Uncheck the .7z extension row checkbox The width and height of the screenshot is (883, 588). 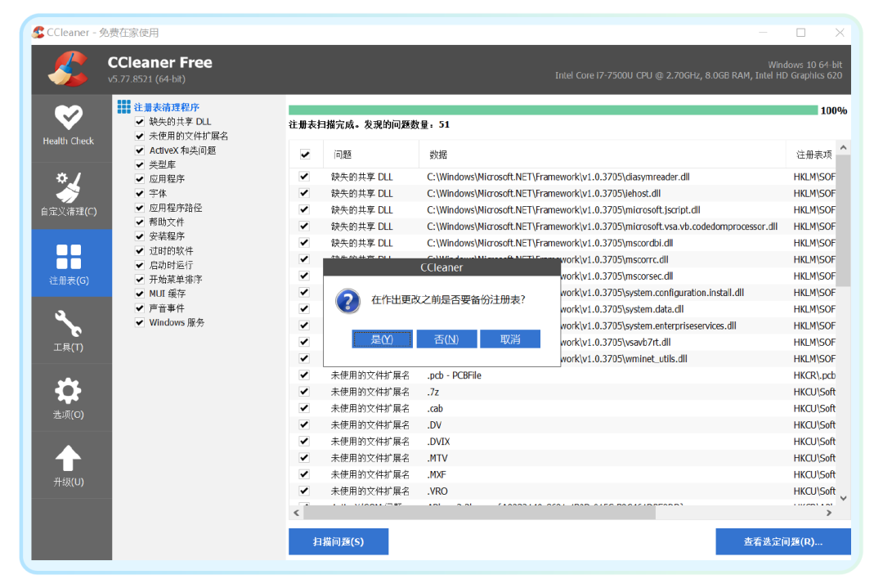[x=304, y=392]
